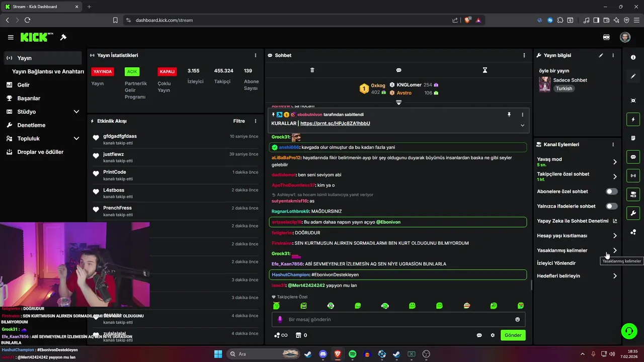Open Yayın bilgisi panel options menu
644x362 pixels.
[613, 55]
